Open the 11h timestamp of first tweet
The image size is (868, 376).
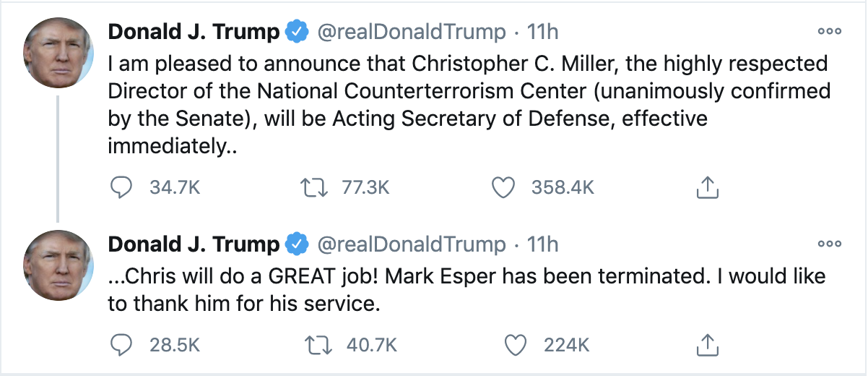click(543, 32)
